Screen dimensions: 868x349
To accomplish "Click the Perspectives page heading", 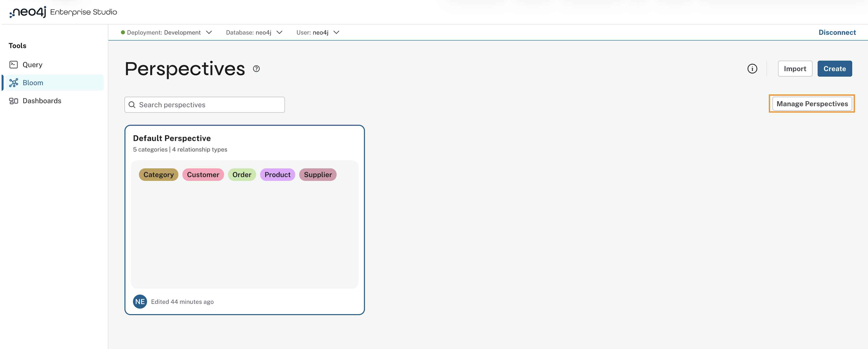I will pos(185,69).
